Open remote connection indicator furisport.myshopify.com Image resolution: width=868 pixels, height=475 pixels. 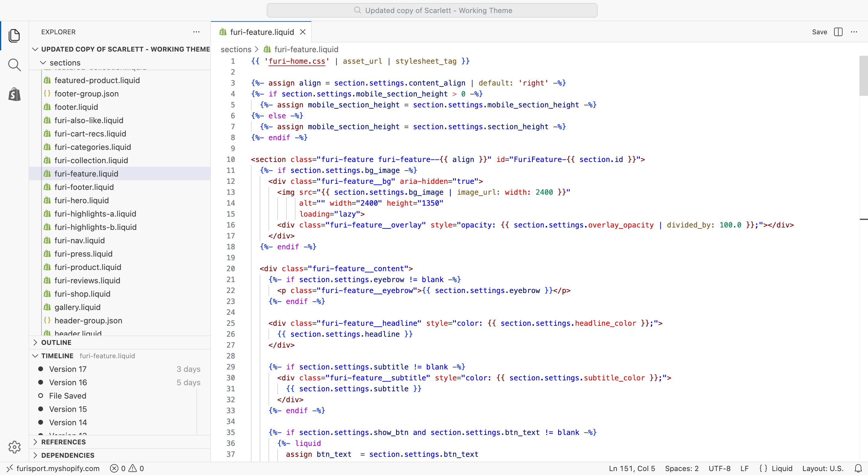click(x=53, y=468)
